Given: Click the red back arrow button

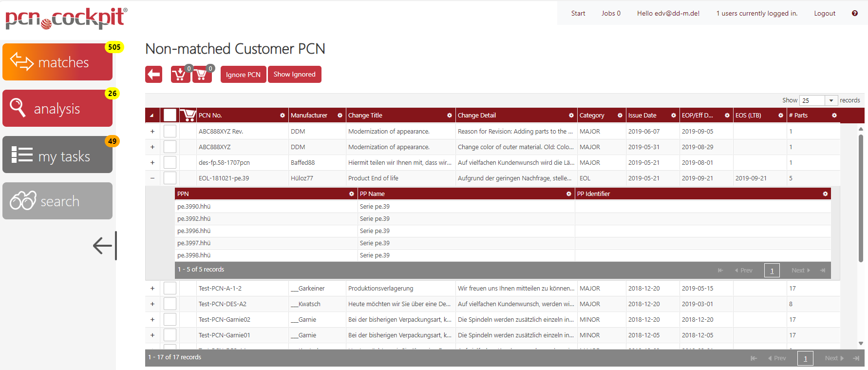Looking at the screenshot, I should [x=153, y=75].
